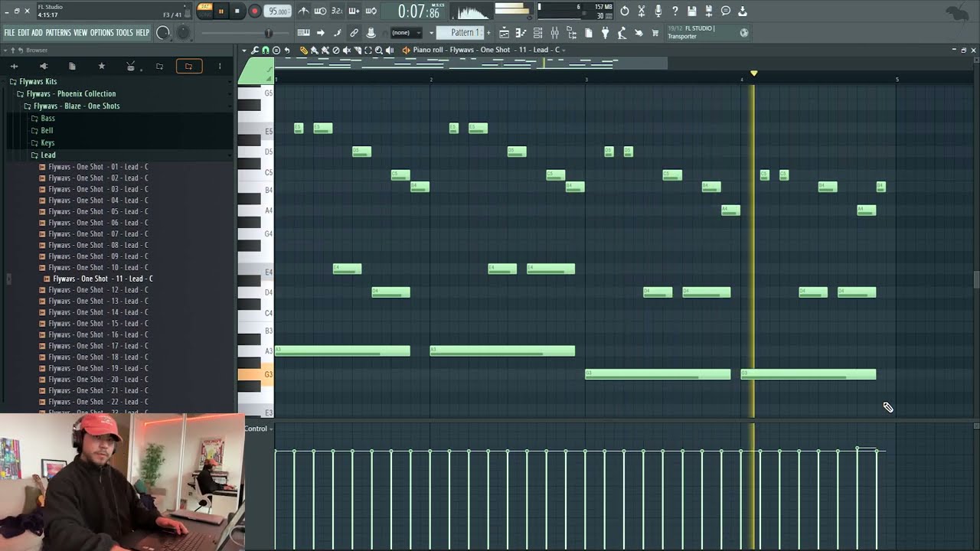The height and width of the screenshot is (551, 980).
Task: Open piano roll menu arrow at left
Action: coord(245,51)
